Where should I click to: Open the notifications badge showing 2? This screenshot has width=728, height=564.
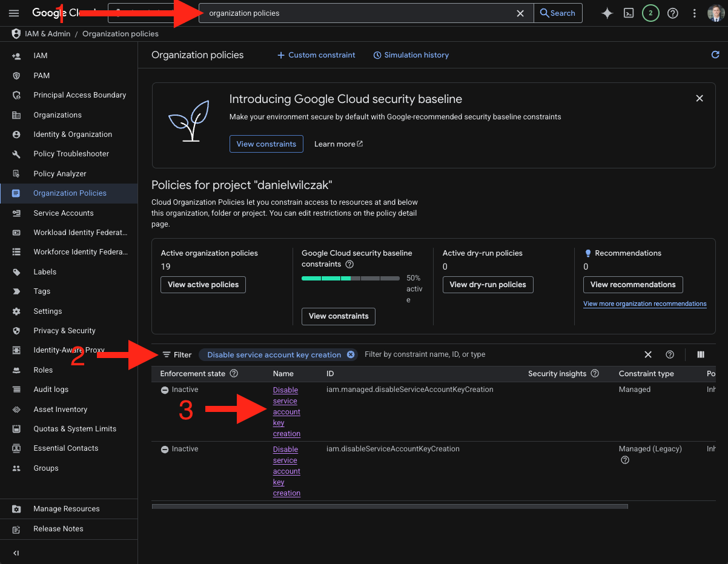(x=650, y=13)
